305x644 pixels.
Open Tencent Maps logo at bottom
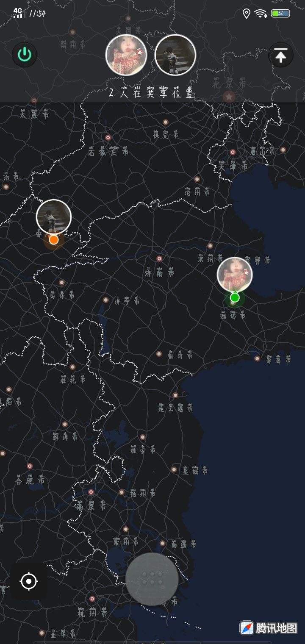269,627
